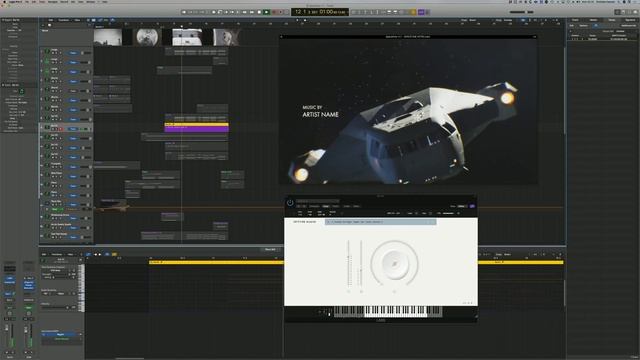Toggle the yellow-lit button right of LCD
This screenshot has height=360, width=640.
pos(413,12)
